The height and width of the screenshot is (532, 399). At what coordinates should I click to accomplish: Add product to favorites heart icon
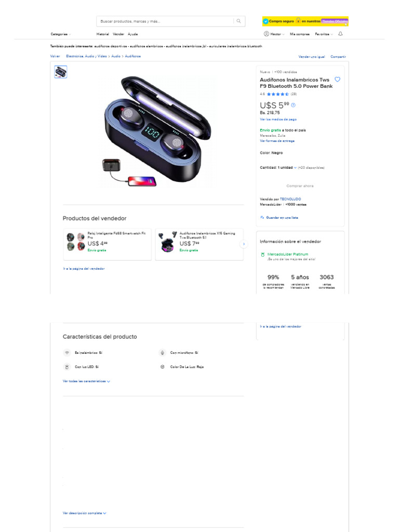(337, 79)
